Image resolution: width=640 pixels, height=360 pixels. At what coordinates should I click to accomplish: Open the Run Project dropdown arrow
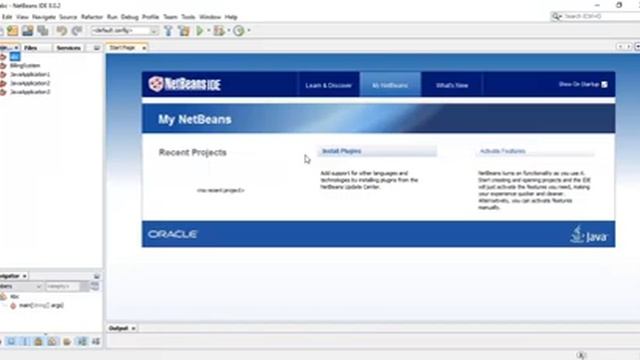coord(208,30)
